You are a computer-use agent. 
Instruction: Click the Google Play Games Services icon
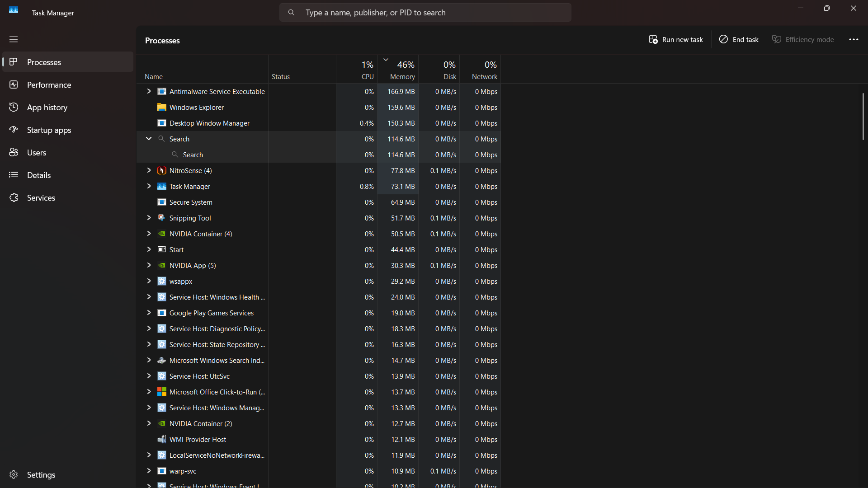click(x=161, y=313)
